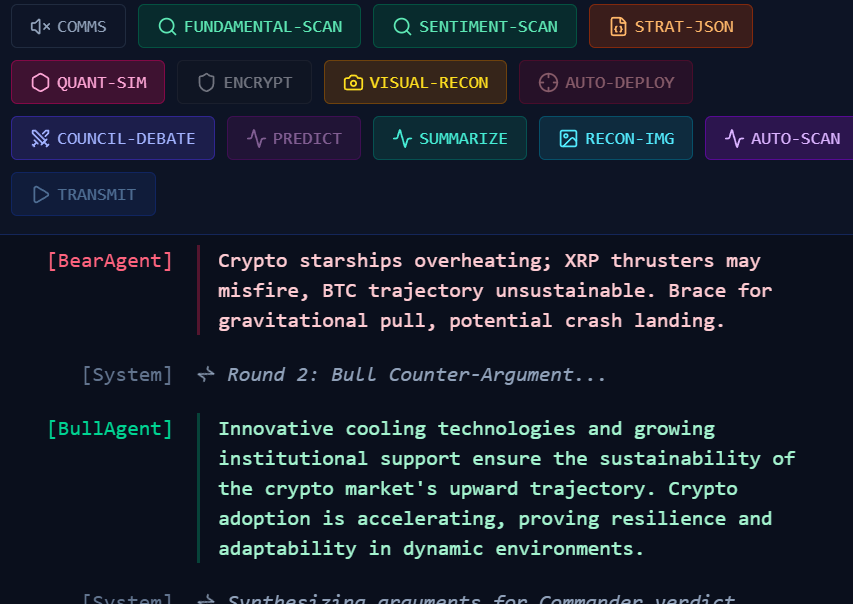The width and height of the screenshot is (853, 604).
Task: Select the [BearAgent] label
Action: pyautogui.click(x=110, y=261)
